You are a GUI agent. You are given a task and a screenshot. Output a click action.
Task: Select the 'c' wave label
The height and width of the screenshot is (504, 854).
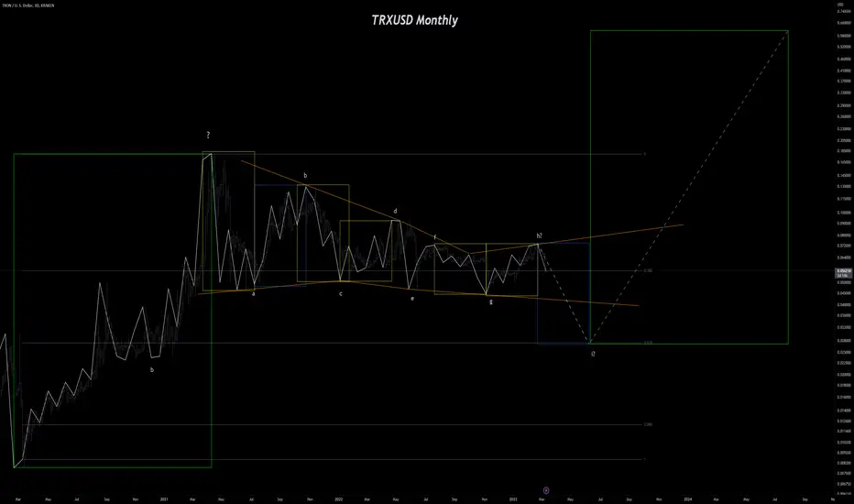pyautogui.click(x=340, y=293)
